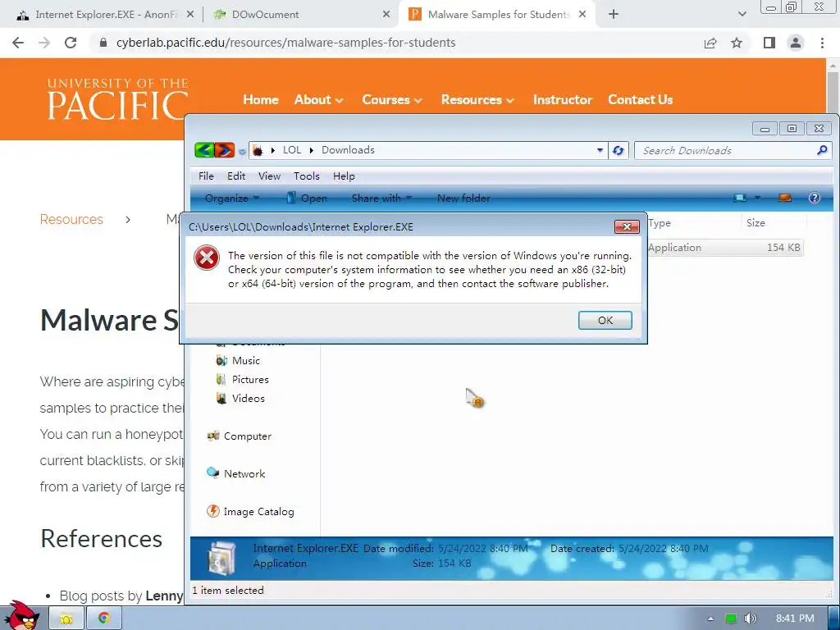
Task: Select the Malware Samples for Students tab
Action: [x=495, y=15]
